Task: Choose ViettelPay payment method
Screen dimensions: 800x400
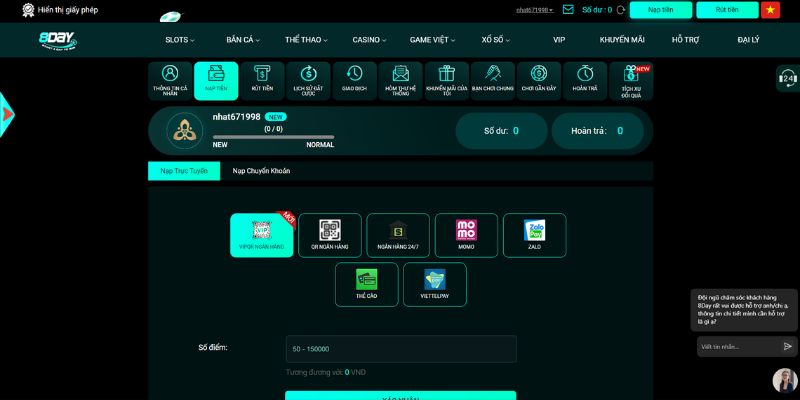Action: tap(435, 284)
